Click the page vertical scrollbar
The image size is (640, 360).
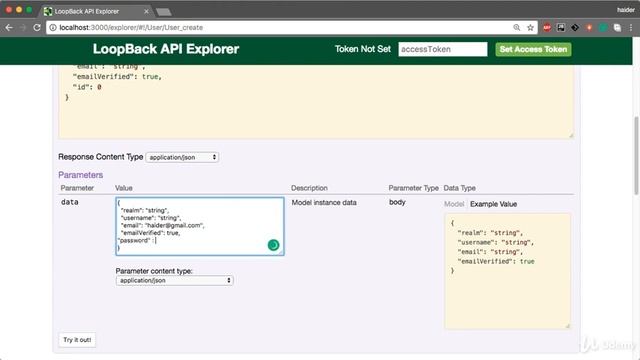(636, 155)
